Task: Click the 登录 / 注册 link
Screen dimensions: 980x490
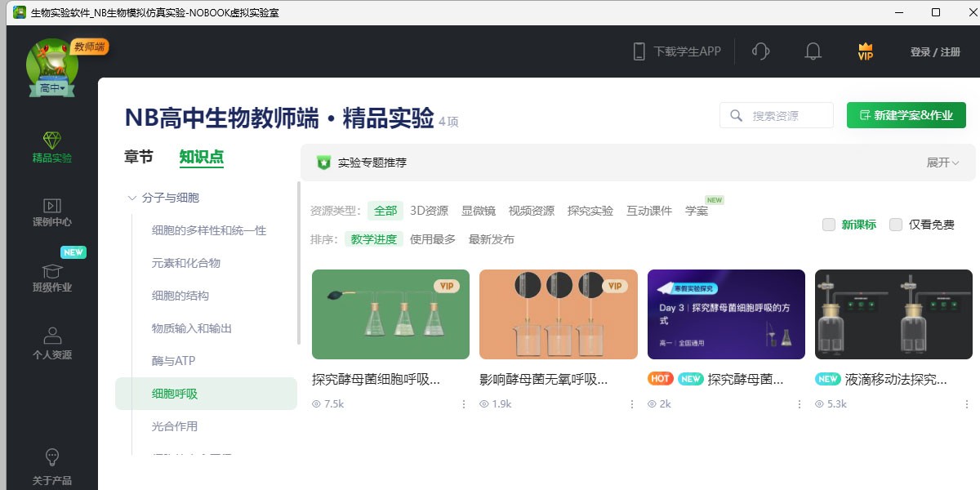Action: pos(935,51)
